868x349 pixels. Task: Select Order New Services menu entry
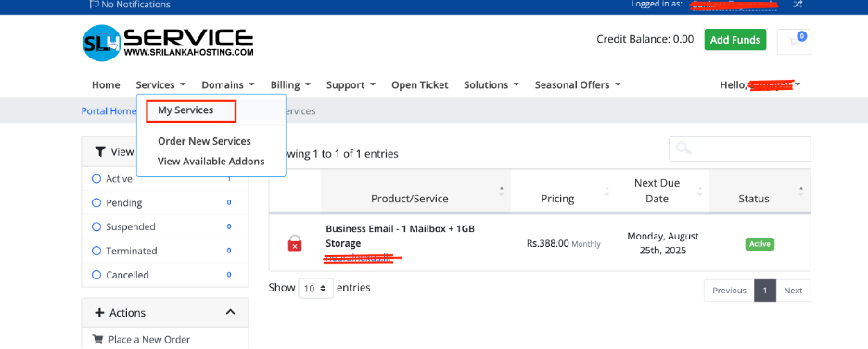tap(204, 141)
